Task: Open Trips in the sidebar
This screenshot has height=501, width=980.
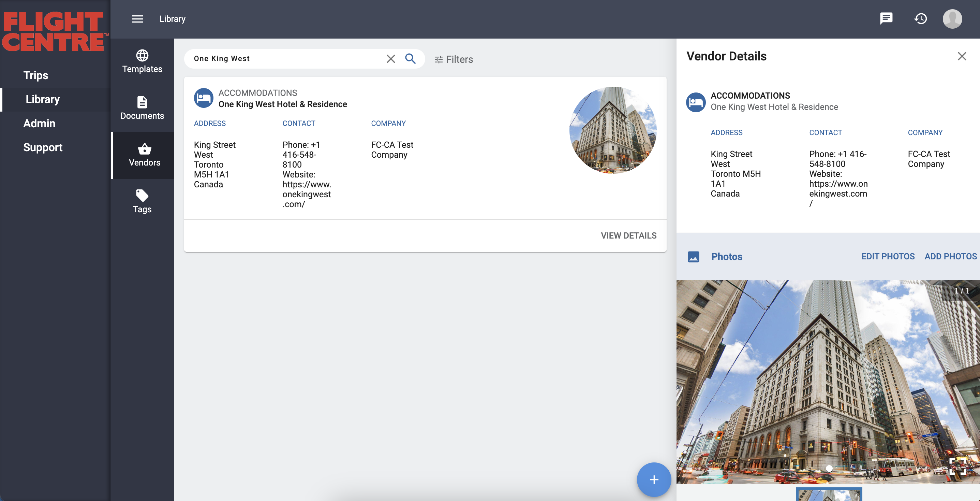Action: pyautogui.click(x=36, y=75)
